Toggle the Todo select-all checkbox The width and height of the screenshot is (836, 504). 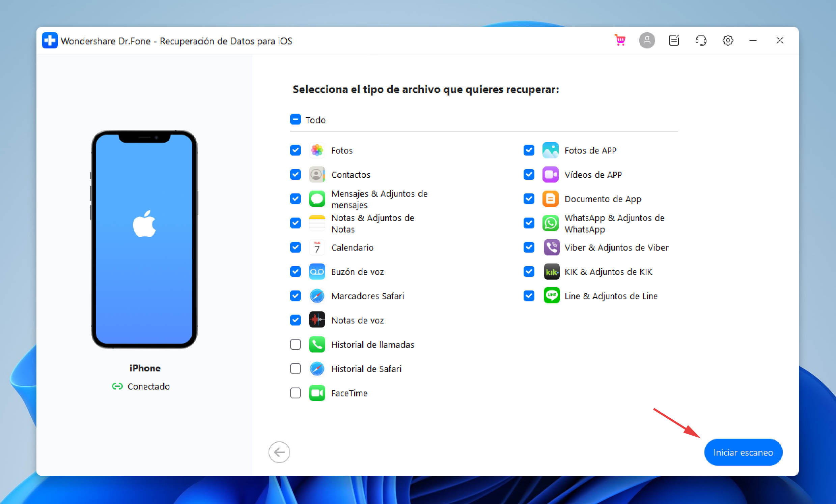tap(296, 119)
